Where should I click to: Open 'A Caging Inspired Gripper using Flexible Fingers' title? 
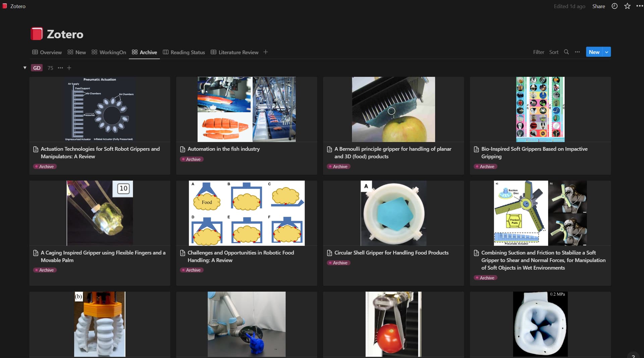pyautogui.click(x=103, y=256)
